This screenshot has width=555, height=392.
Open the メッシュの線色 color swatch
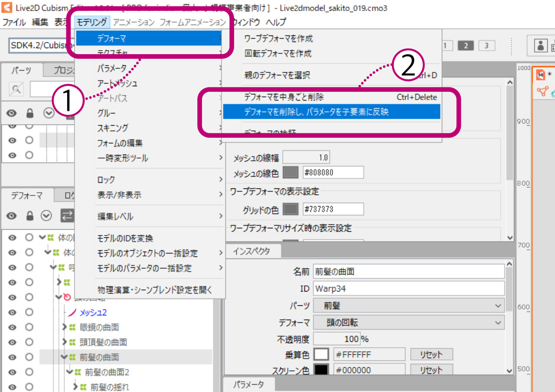click(291, 172)
